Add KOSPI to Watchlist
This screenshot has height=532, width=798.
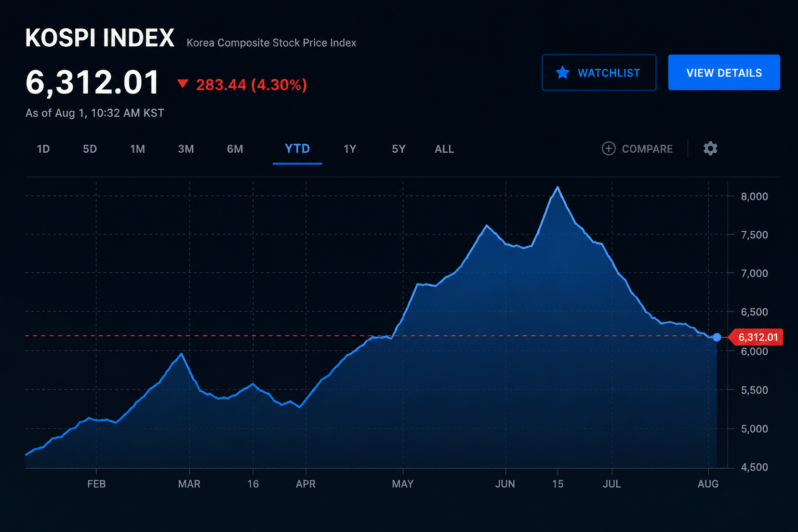[599, 73]
